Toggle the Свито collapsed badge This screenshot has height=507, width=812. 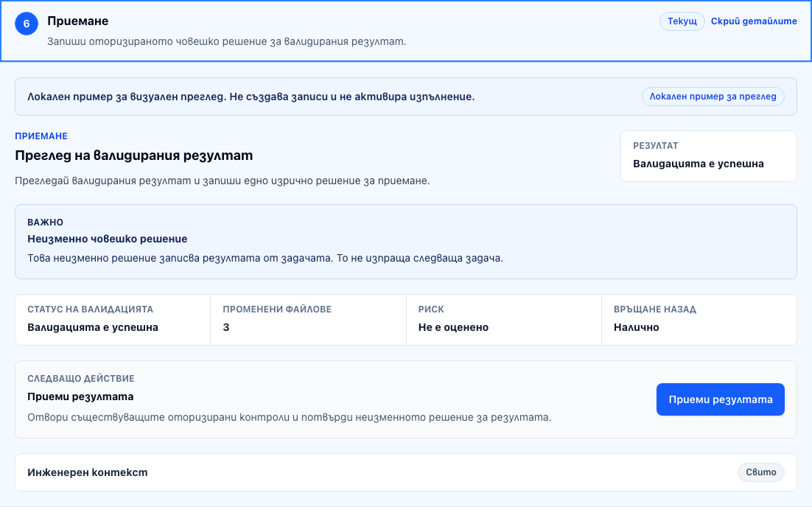coord(760,472)
